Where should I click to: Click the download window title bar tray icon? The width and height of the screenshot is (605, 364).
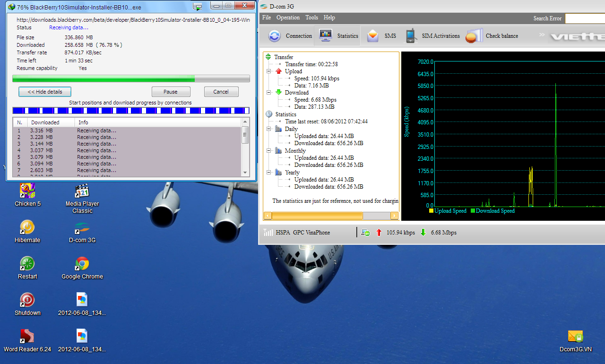coord(198,6)
